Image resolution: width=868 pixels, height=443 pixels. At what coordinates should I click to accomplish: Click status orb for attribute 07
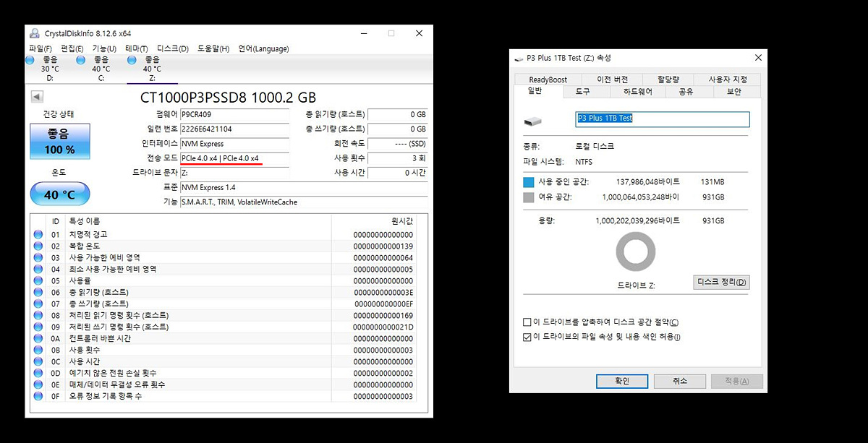tap(38, 304)
